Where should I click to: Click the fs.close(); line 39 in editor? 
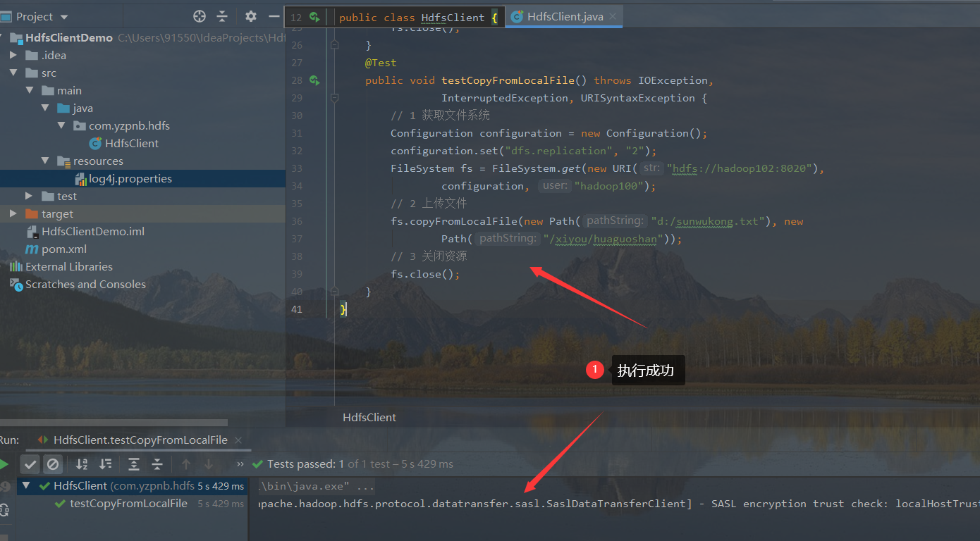425,274
